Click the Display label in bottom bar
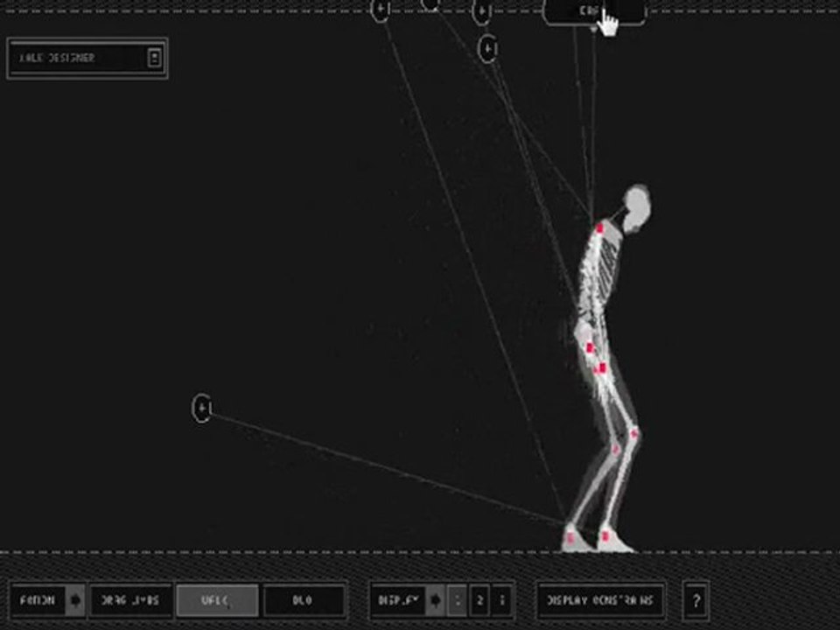Image resolution: width=840 pixels, height=630 pixels. click(x=398, y=600)
